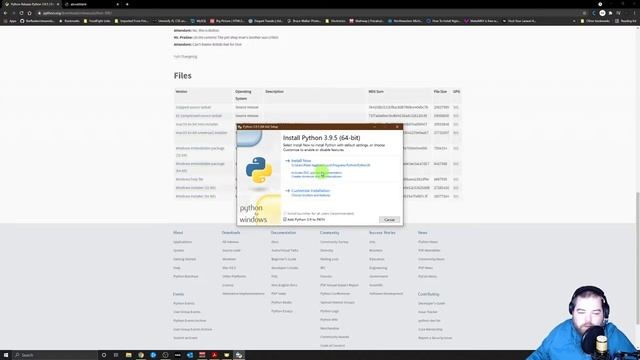Click the Gzipped source tarball link

pos(193,107)
